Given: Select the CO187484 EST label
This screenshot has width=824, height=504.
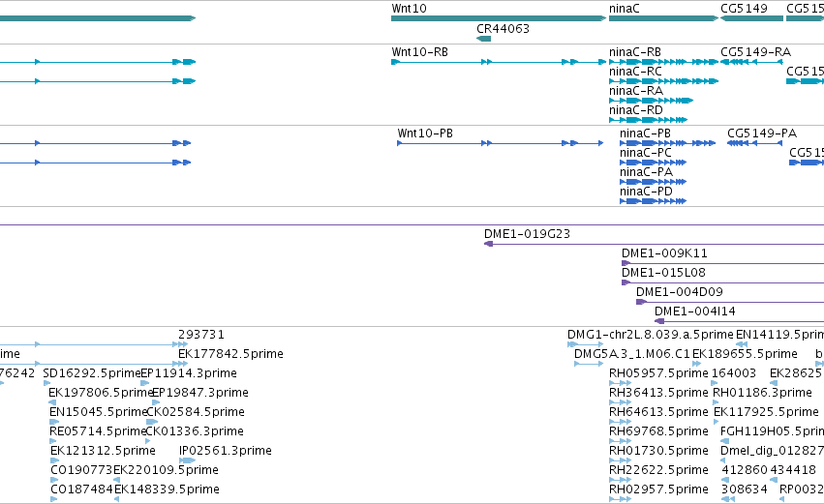Looking at the screenshot, I should (81, 489).
